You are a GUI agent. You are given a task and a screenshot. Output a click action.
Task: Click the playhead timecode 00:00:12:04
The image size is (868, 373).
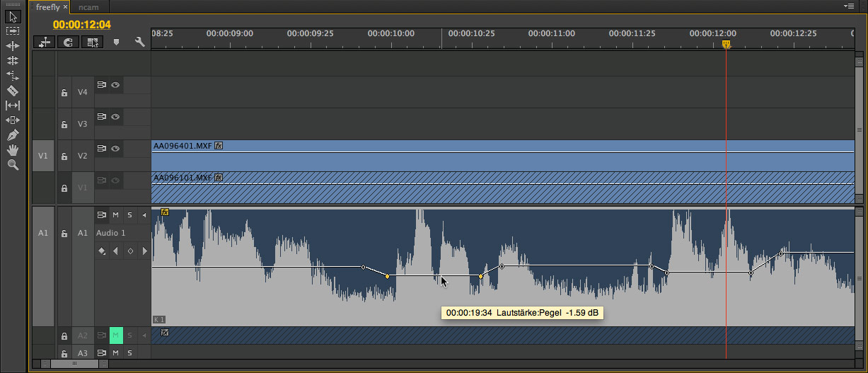(82, 25)
